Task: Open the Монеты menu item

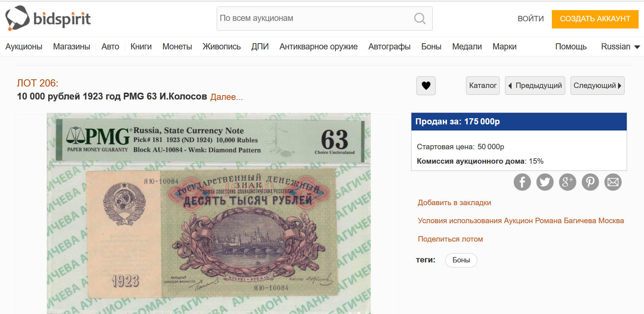Action: tap(177, 47)
